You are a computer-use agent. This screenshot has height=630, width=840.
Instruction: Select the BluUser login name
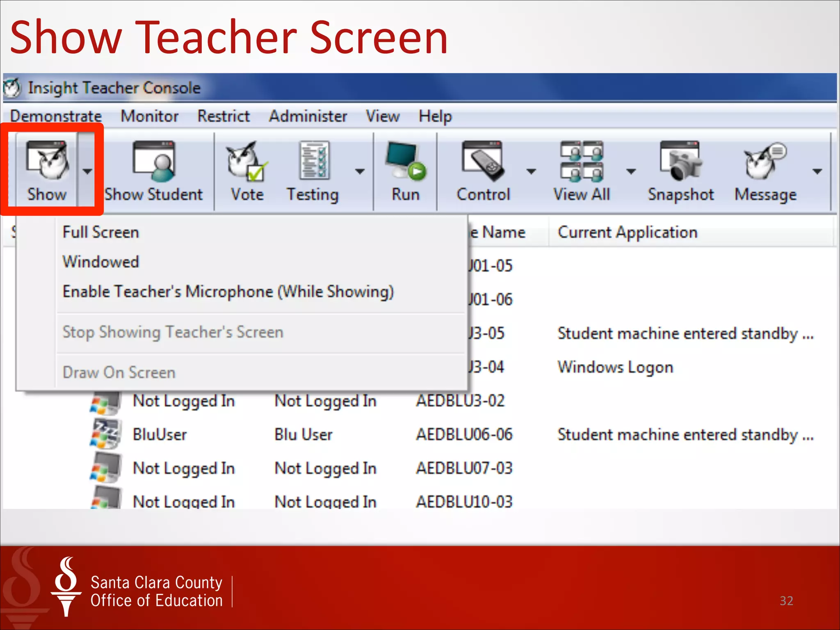pos(160,434)
